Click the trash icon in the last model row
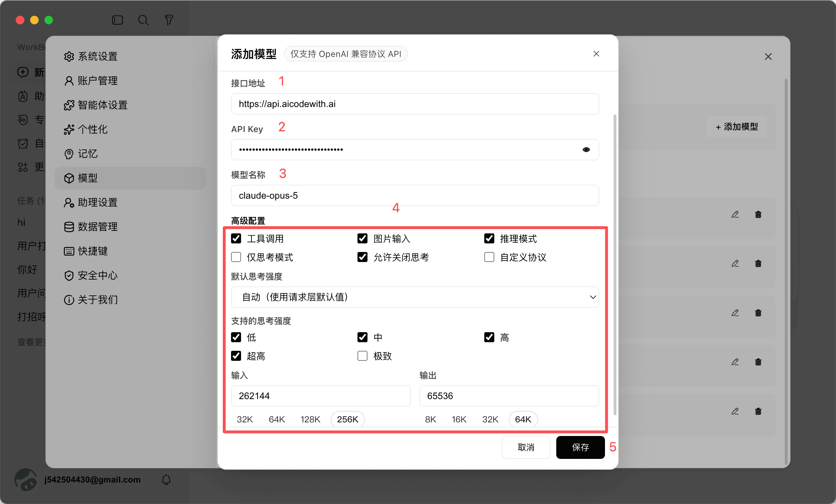 (x=758, y=411)
